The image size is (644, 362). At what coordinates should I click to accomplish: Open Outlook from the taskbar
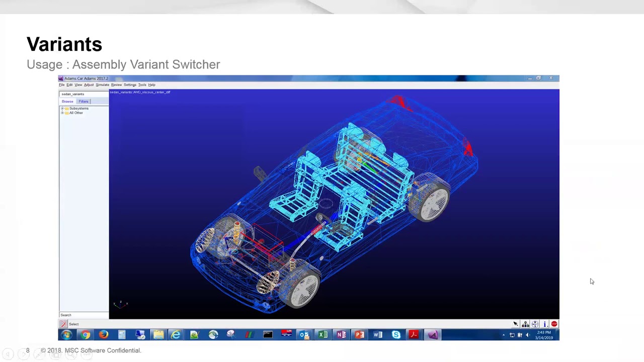pos(304,335)
